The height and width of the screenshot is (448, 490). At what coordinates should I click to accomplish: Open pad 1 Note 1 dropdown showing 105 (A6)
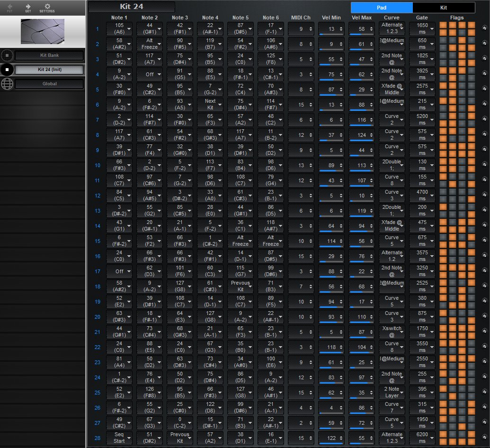[x=119, y=28]
